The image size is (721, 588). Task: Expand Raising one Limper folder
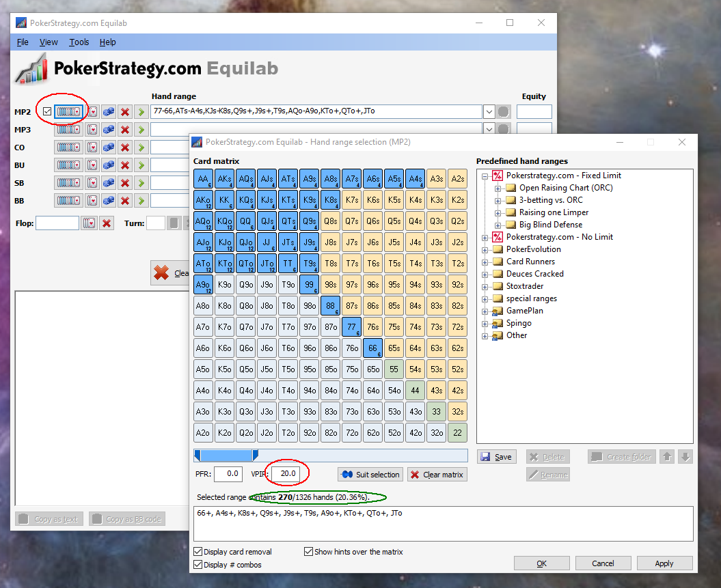coord(498,213)
